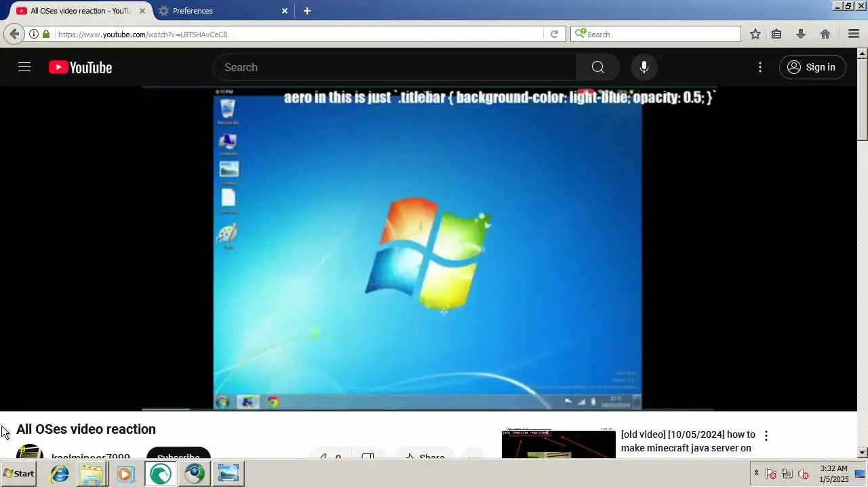Go back with browser back arrow

pos(14,34)
